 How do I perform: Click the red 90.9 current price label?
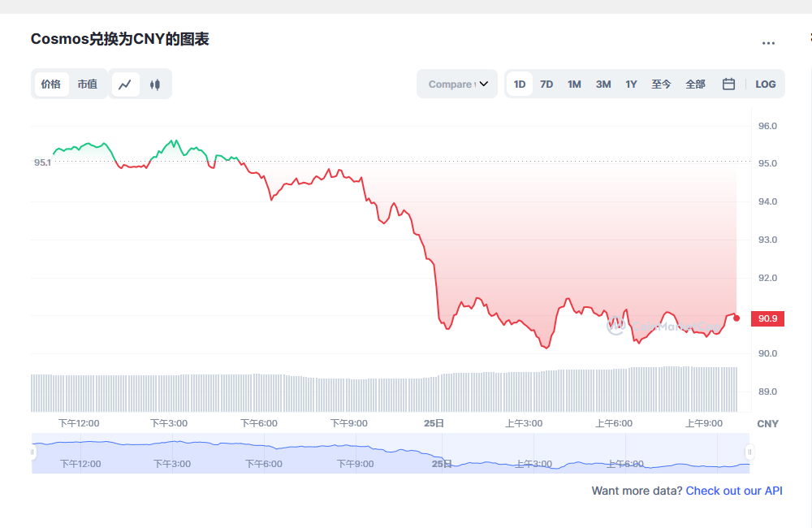767,318
